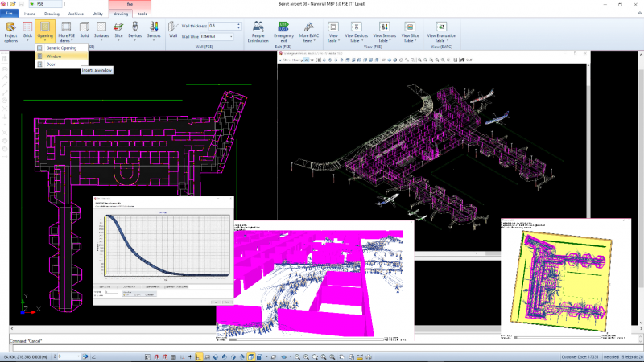Screen dimensions: 644x362
Task: Switch to the Archives ribbon tab
Action: [x=76, y=14]
